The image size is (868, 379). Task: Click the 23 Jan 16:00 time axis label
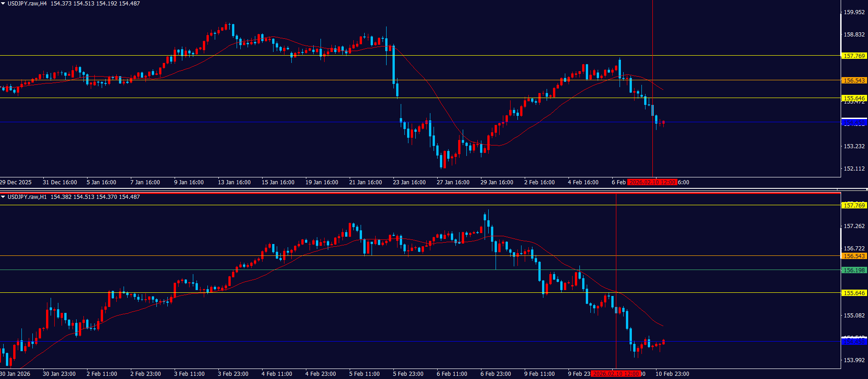coord(409,182)
